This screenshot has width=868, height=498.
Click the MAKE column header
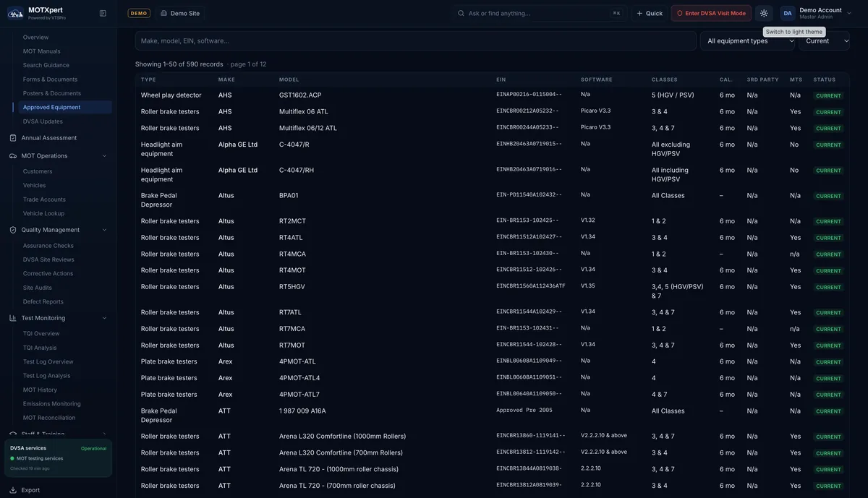(226, 80)
